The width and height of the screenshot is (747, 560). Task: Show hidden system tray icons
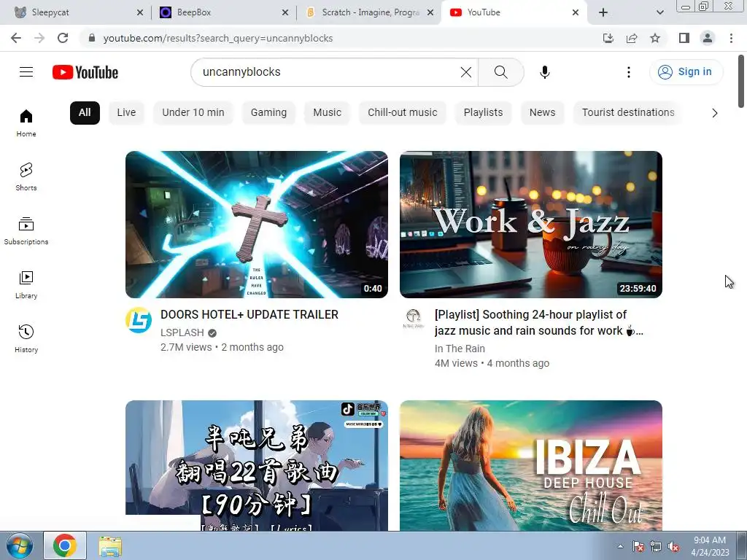click(620, 546)
